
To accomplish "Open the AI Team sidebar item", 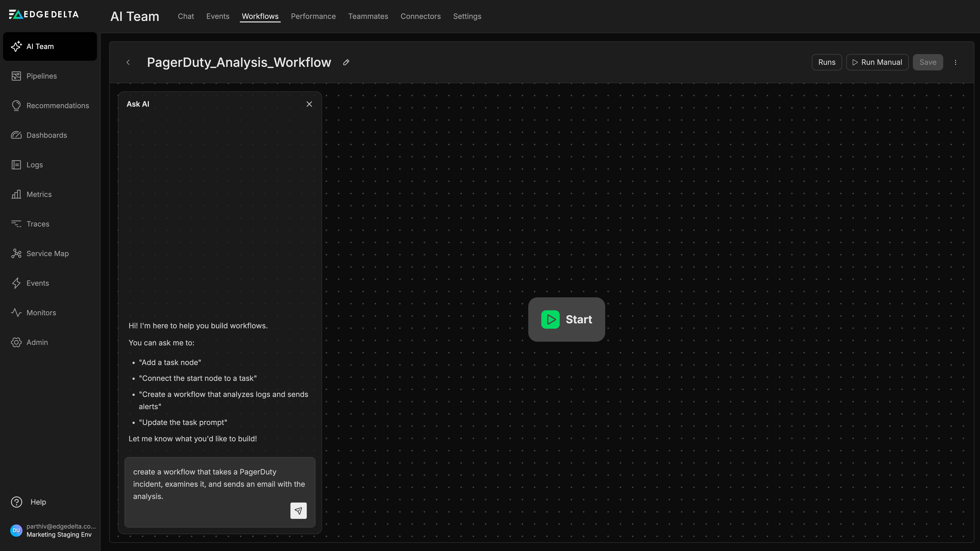I will (x=50, y=46).
